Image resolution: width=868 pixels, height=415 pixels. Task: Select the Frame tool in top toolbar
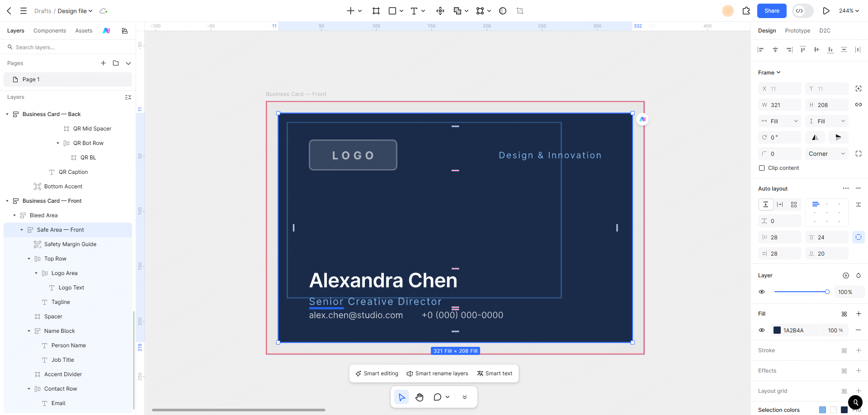point(376,11)
